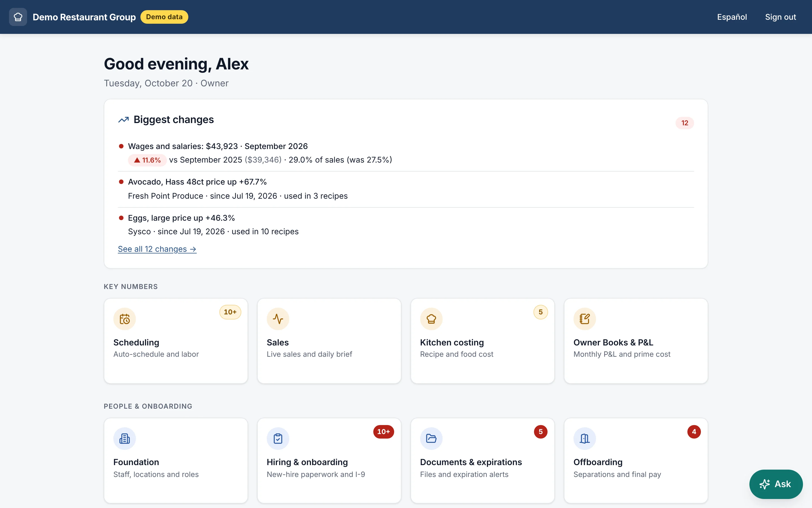Click 'Monthly P&L and prime cost' subtitle

(622, 354)
